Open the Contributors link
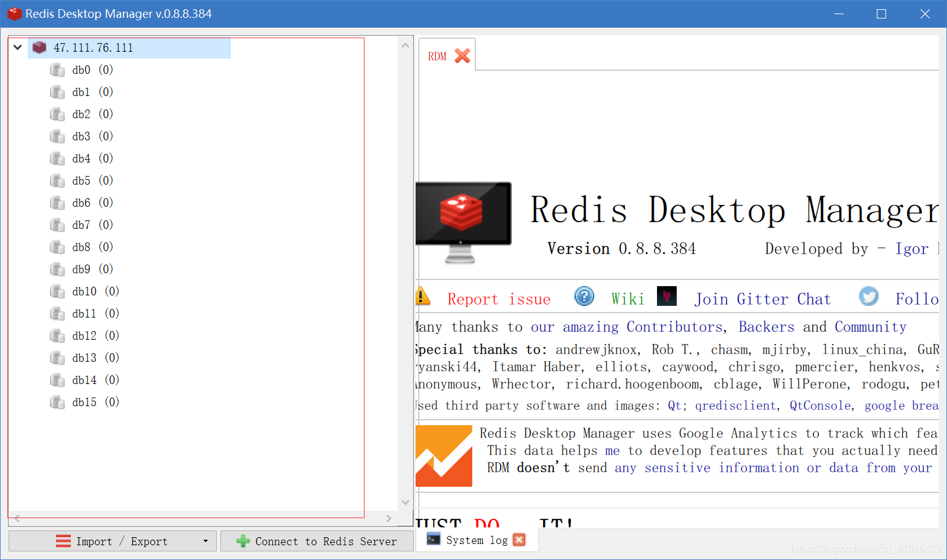 point(674,327)
